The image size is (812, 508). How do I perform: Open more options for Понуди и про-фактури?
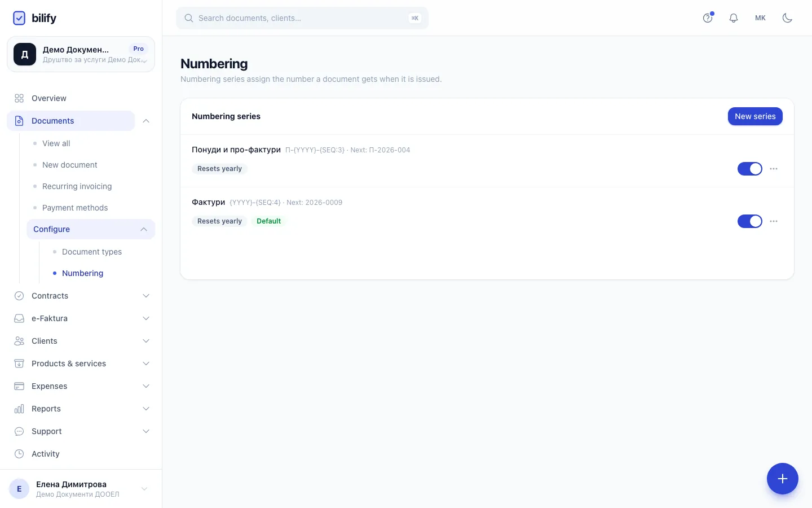(x=774, y=169)
